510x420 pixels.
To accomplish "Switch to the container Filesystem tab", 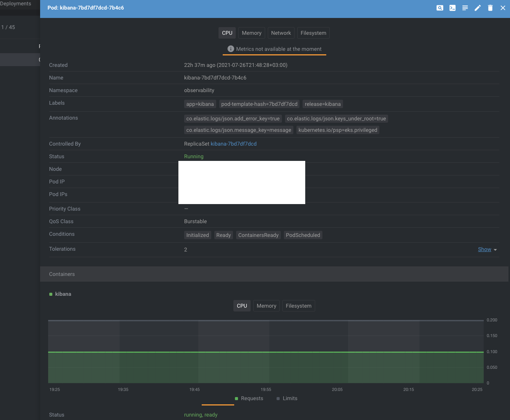I will click(x=298, y=306).
